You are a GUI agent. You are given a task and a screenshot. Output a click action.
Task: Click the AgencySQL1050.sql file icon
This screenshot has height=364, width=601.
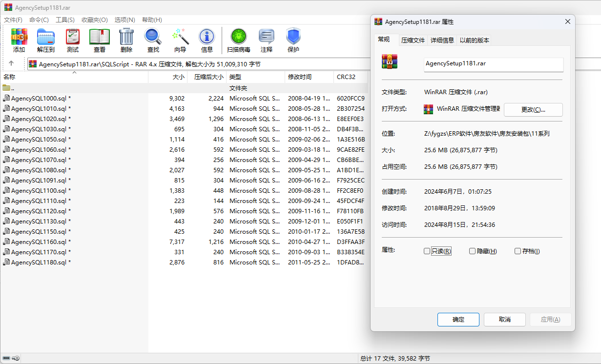tap(6, 139)
